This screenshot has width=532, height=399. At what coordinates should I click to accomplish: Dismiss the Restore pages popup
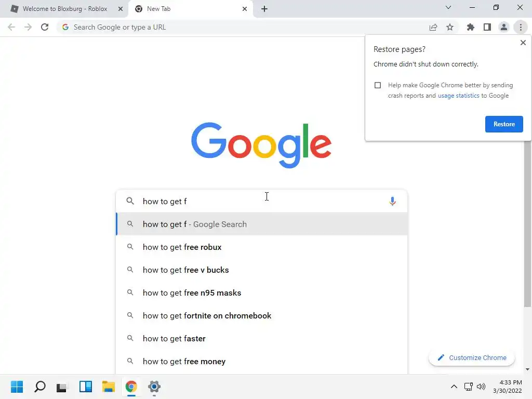tap(523, 43)
